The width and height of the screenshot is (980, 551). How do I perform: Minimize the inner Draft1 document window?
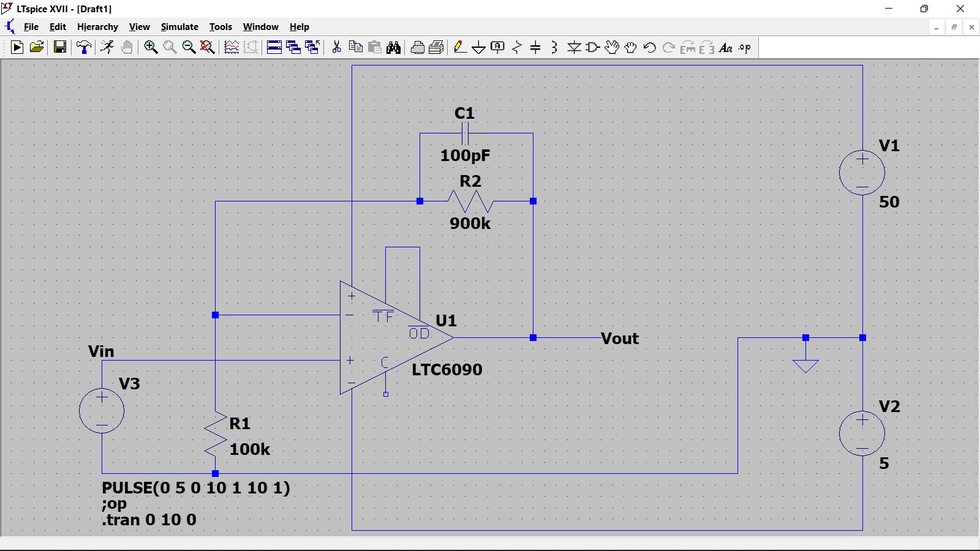pyautogui.click(x=937, y=27)
